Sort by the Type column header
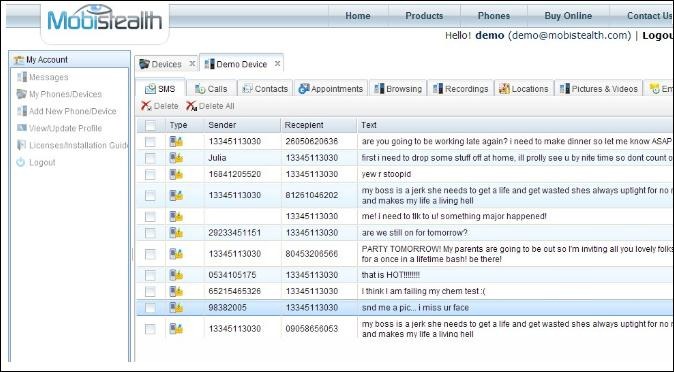674x372 pixels. pos(185,125)
